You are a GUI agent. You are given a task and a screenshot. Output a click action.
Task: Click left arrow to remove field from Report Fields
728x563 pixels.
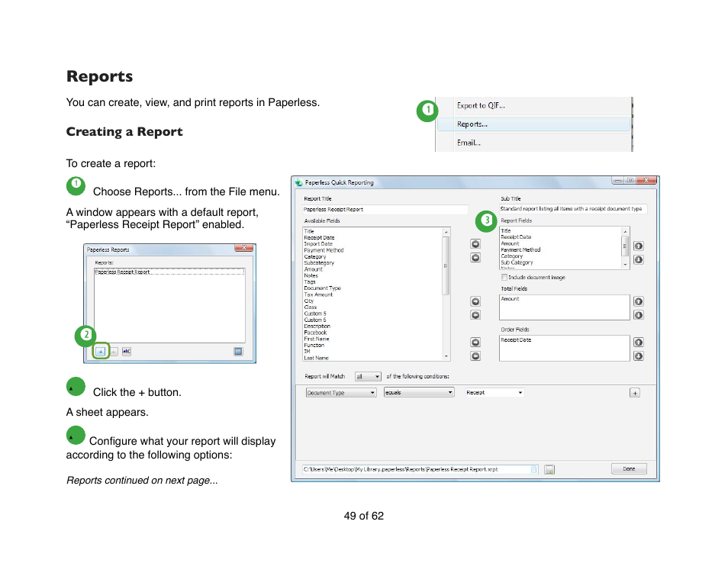(475, 258)
